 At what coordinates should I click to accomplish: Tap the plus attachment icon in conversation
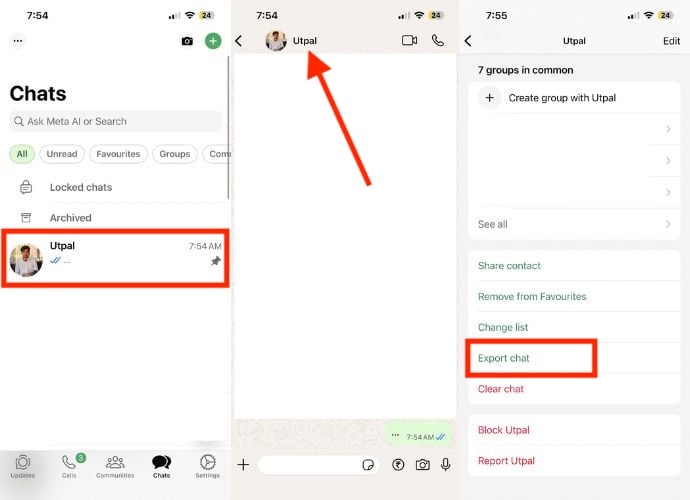(243, 465)
